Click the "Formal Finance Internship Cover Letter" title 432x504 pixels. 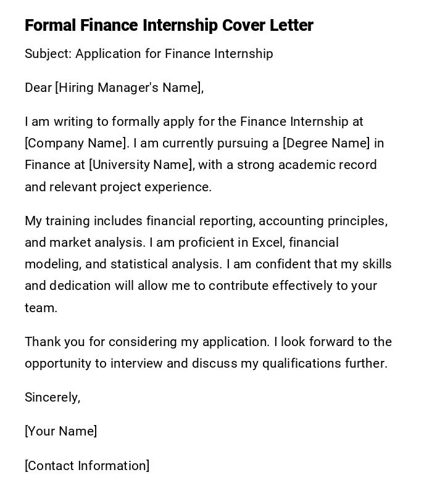[x=169, y=25]
